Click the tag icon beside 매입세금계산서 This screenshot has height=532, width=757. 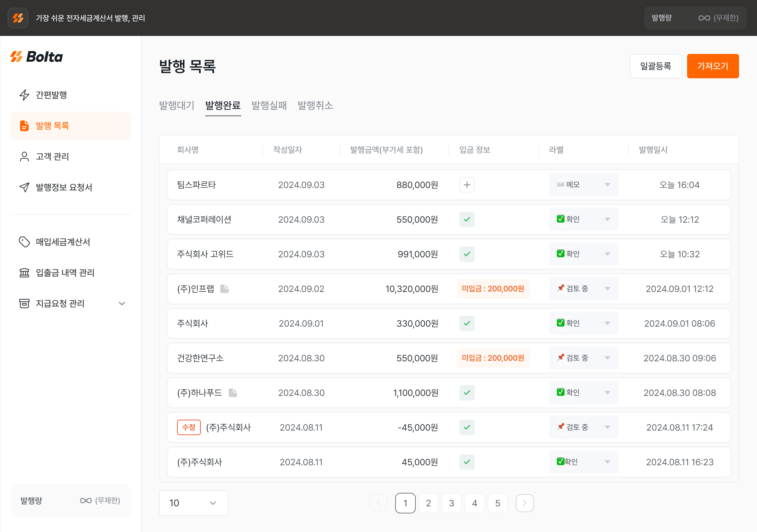pyautogui.click(x=24, y=242)
